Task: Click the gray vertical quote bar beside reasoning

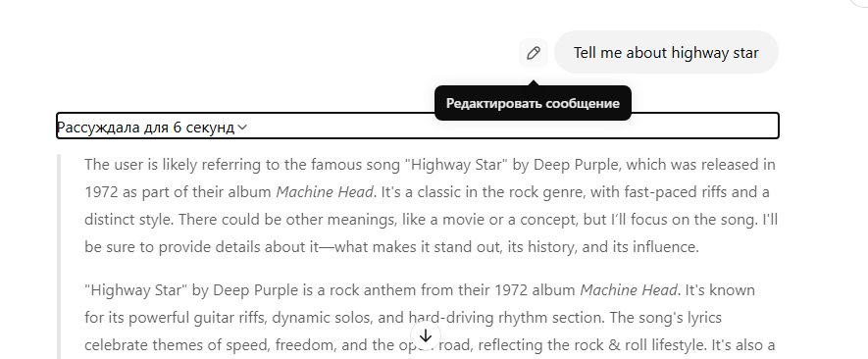Action: click(x=59, y=257)
